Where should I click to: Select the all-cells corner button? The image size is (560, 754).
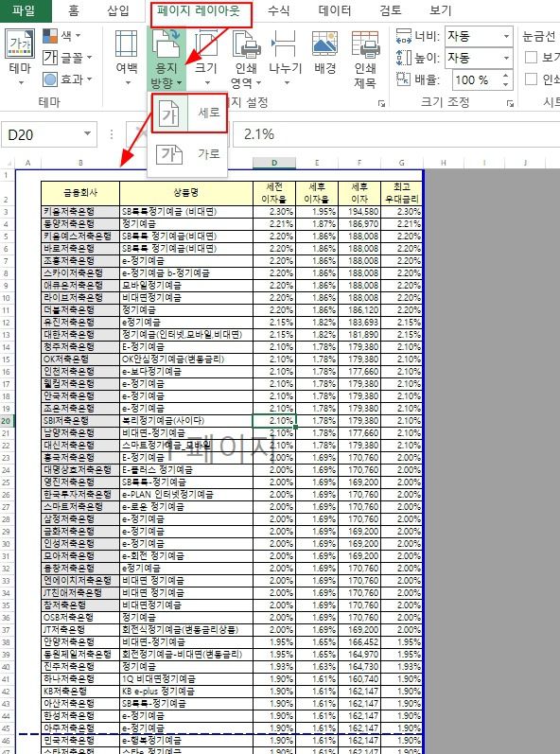[8, 163]
